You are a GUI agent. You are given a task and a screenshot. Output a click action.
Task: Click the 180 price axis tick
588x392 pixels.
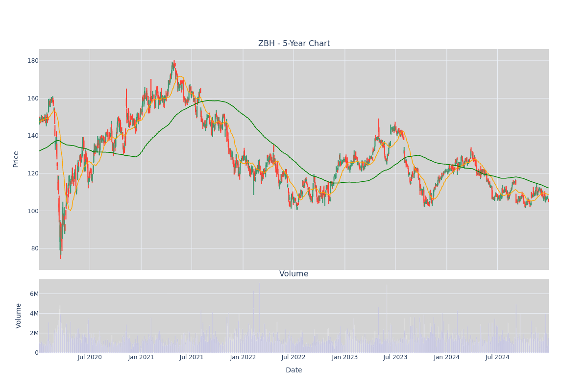[x=33, y=61]
